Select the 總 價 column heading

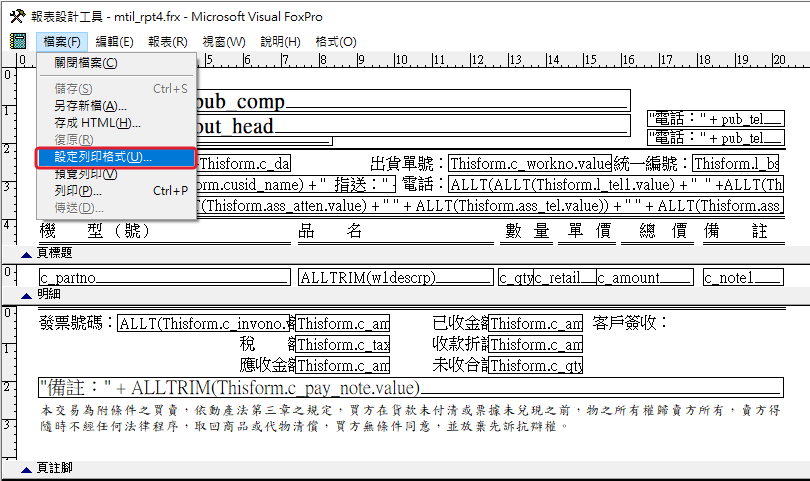click(663, 231)
